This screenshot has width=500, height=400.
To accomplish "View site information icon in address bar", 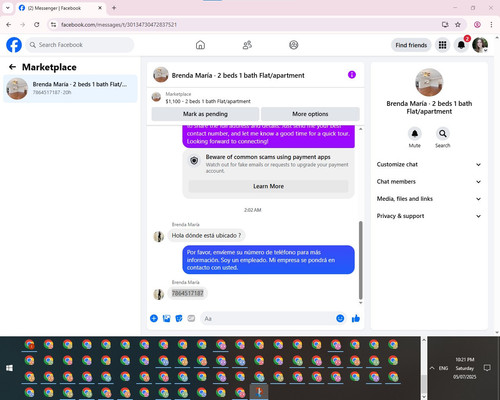I will tap(53, 24).
